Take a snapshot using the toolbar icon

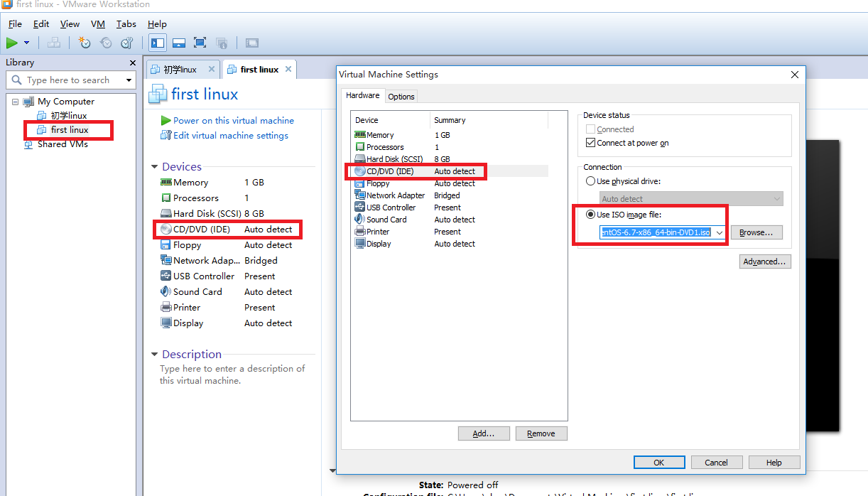[x=85, y=43]
